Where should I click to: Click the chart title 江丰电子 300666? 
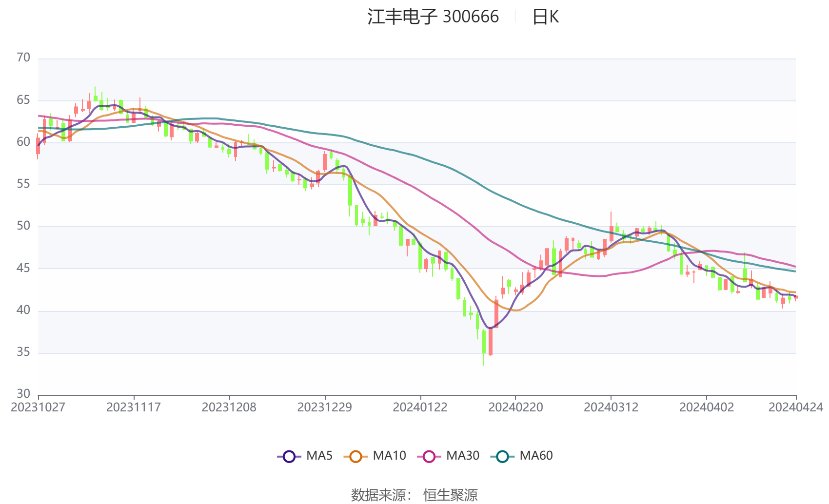pos(433,17)
